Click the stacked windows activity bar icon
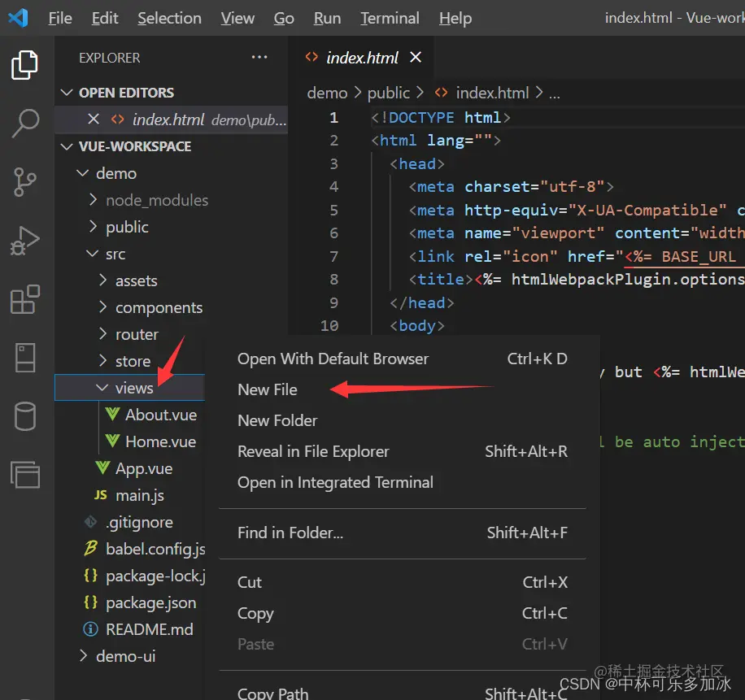 [x=24, y=475]
